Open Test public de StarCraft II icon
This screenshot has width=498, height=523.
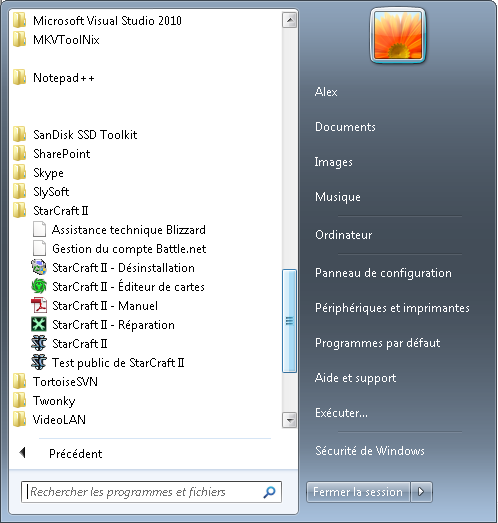(39, 363)
